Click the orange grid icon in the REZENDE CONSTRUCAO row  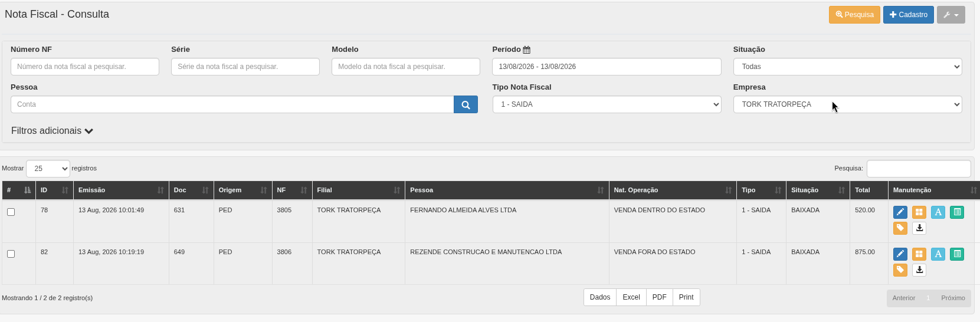pos(919,254)
